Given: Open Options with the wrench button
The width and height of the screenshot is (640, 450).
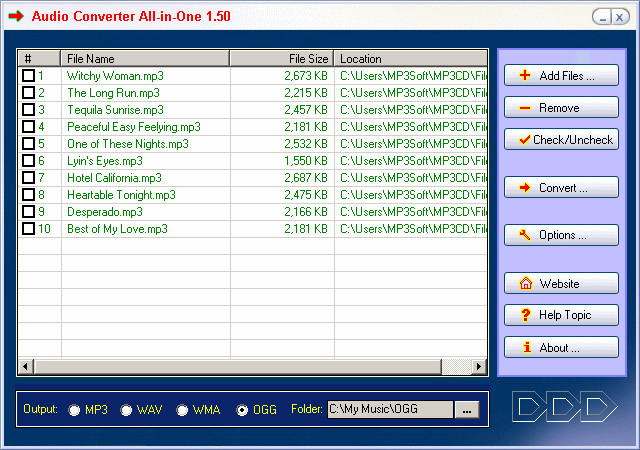Looking at the screenshot, I should tap(561, 235).
